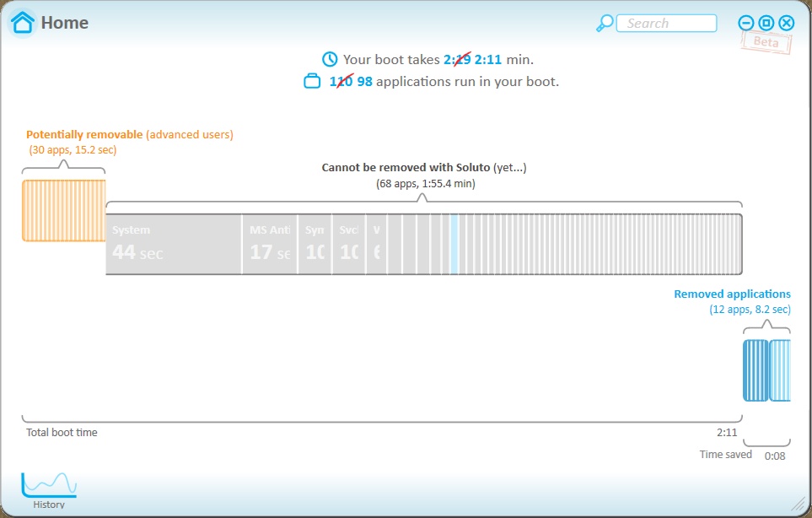Click the '(12 apps, 8.2 sec)' text
Viewport: 812px width, 518px height.
750,310
